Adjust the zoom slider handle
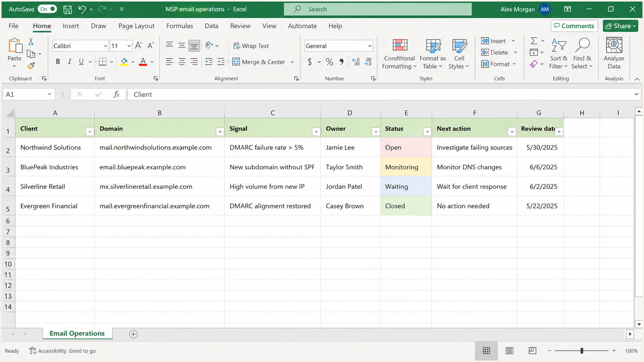This screenshot has height=362, width=644. coord(582,350)
